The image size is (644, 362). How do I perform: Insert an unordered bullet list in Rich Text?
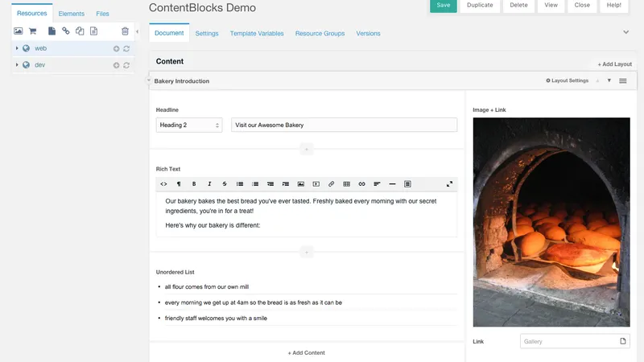(240, 184)
